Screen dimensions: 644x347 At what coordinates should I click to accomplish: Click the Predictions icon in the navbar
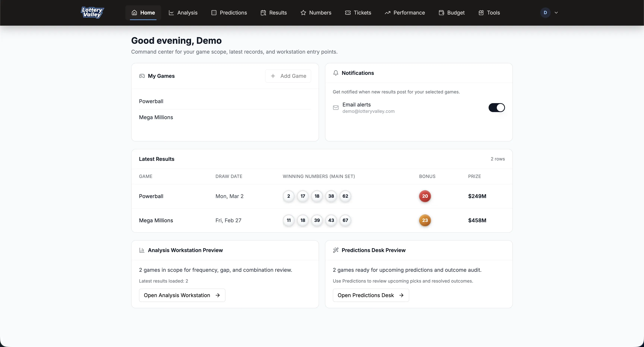point(214,12)
